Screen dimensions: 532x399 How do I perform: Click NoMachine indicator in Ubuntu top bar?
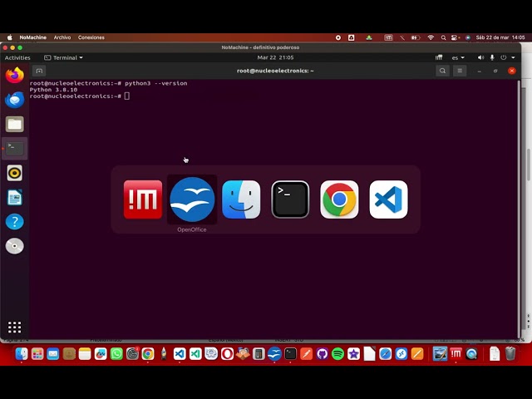click(x=439, y=57)
